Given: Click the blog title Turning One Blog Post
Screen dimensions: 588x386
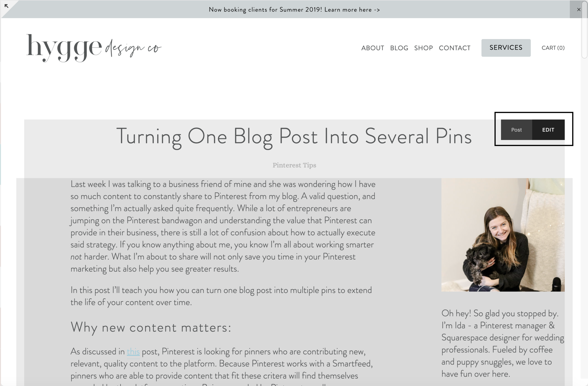Looking at the screenshot, I should tap(294, 137).
